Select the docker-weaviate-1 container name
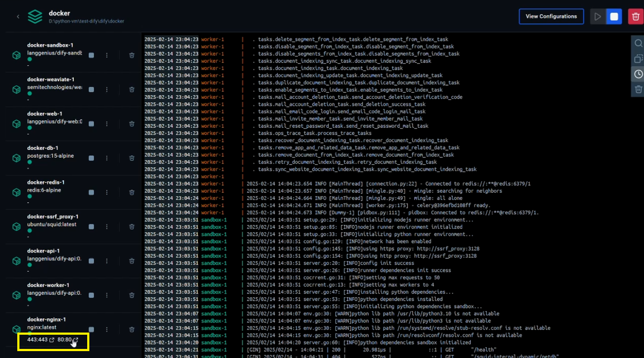The image size is (644, 358). [51, 79]
